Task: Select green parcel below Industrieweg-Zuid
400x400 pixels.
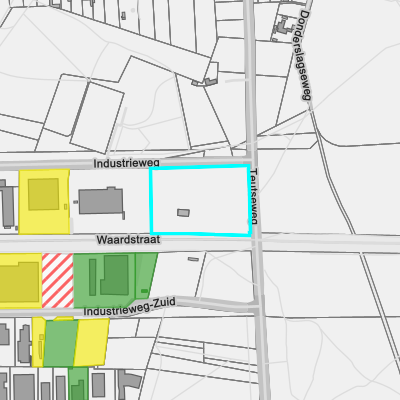Action: tap(60, 343)
